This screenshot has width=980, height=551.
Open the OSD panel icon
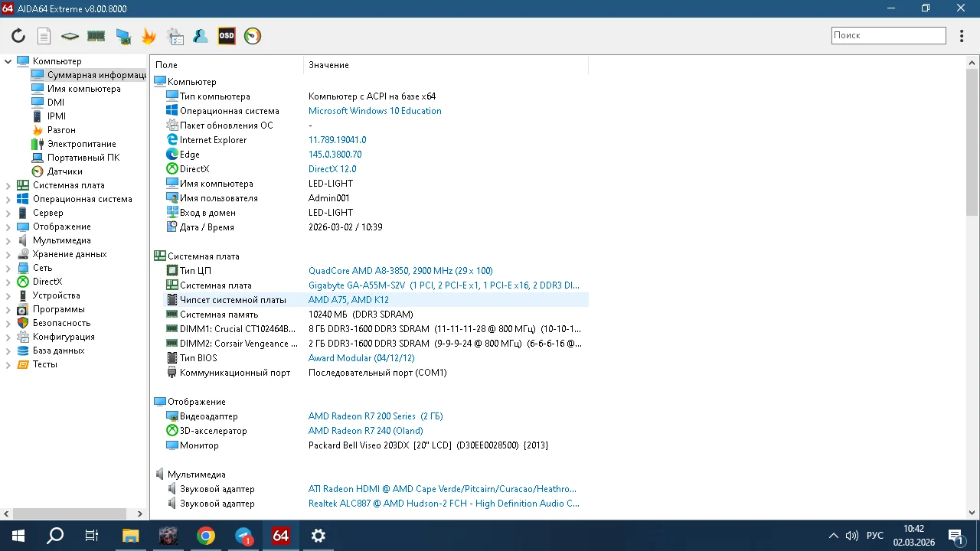tap(227, 36)
